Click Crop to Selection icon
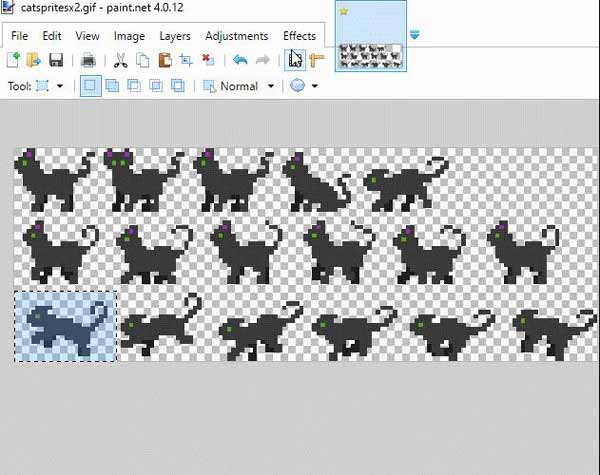The width and height of the screenshot is (600, 475). (x=186, y=60)
